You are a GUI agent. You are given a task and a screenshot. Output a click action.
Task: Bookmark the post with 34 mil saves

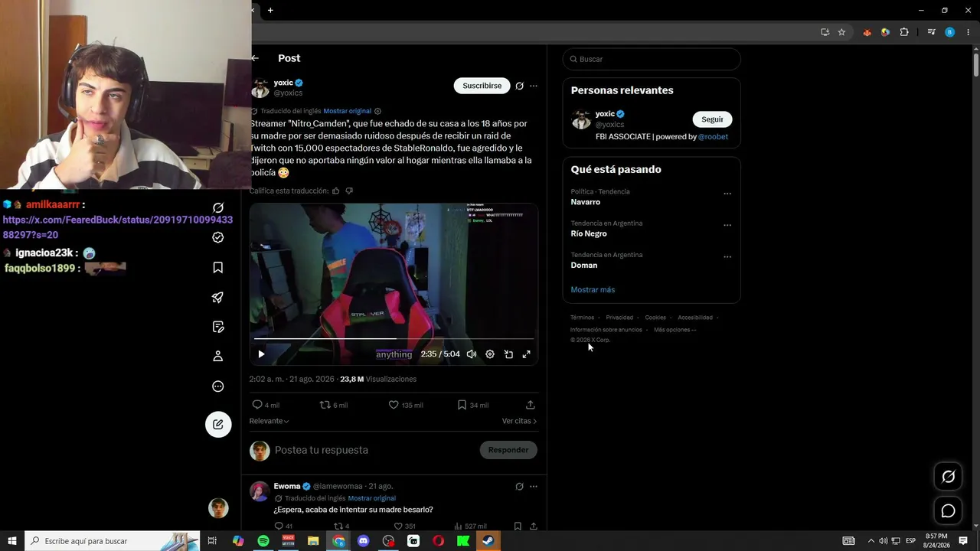pos(472,405)
